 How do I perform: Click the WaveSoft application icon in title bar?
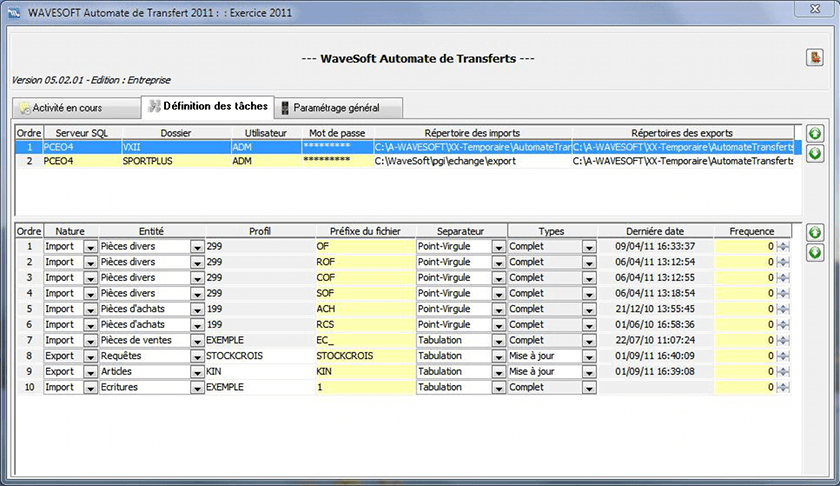click(x=14, y=12)
